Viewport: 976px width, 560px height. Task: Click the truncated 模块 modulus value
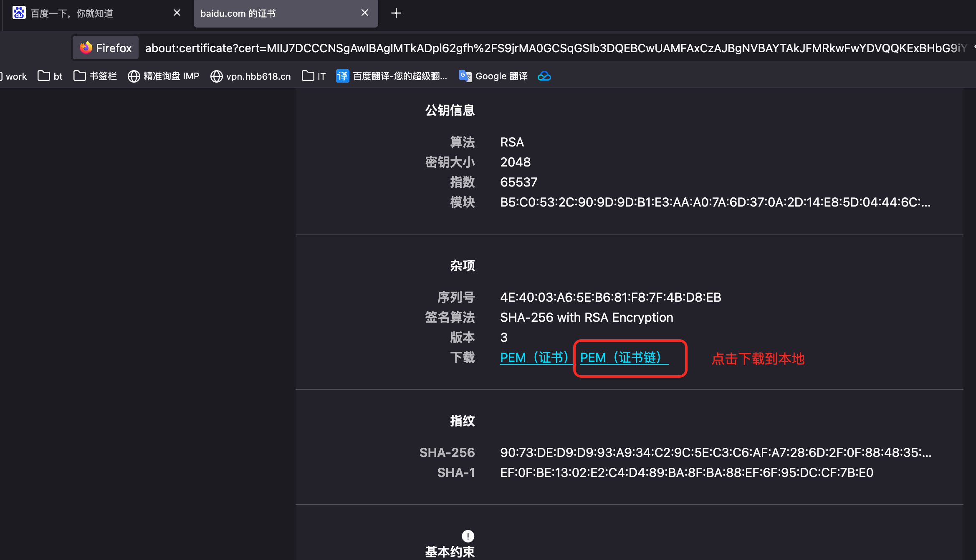coord(715,202)
